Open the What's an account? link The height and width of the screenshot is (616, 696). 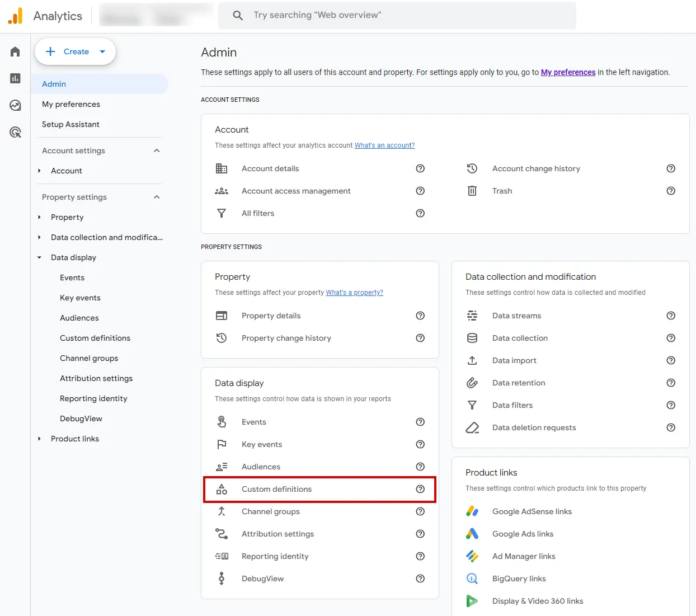(x=384, y=145)
